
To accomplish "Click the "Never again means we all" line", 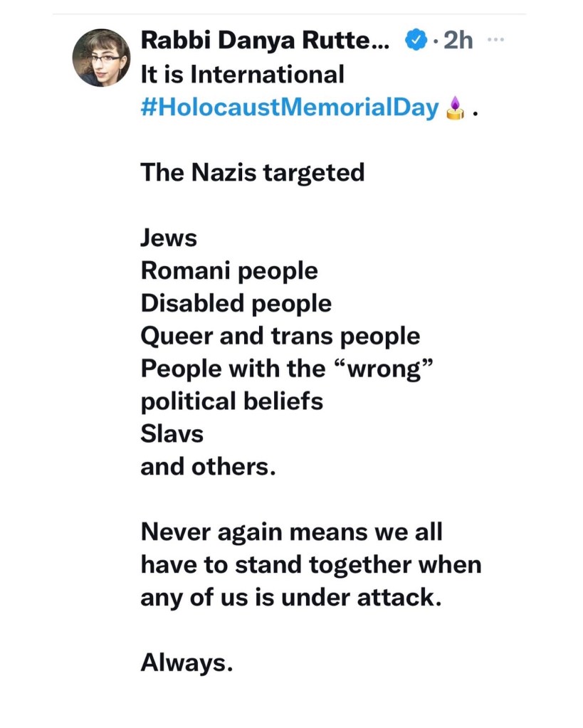I will pos(292,532).
